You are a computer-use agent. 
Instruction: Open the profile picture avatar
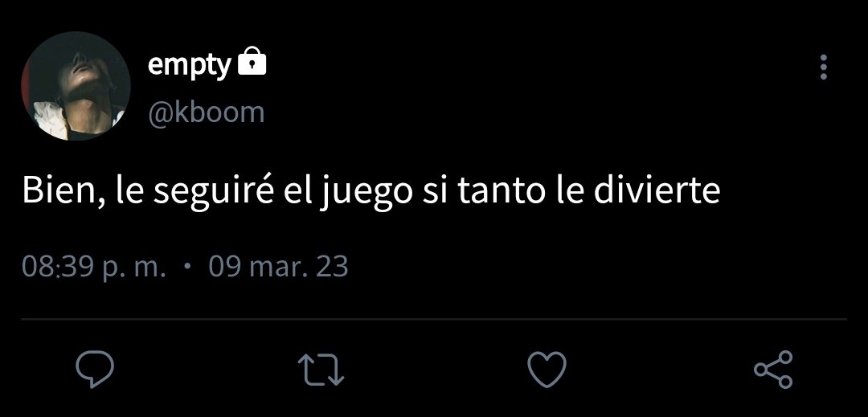tap(76, 86)
